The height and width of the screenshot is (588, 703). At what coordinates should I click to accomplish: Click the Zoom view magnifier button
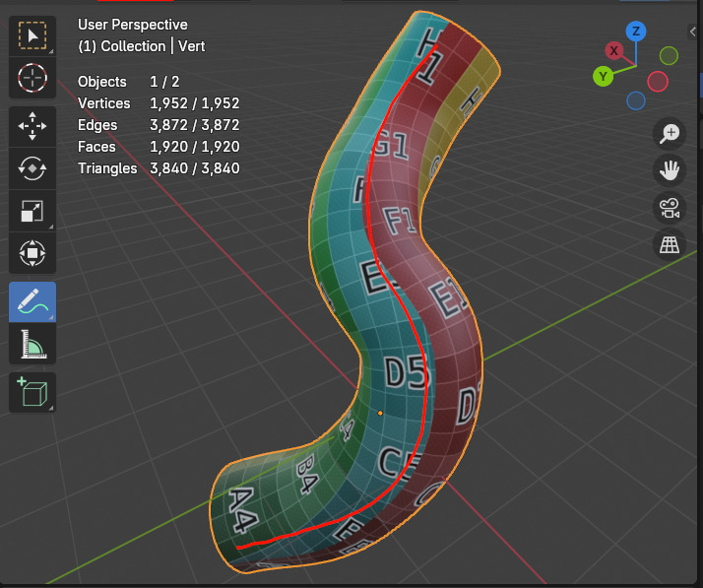click(x=670, y=133)
